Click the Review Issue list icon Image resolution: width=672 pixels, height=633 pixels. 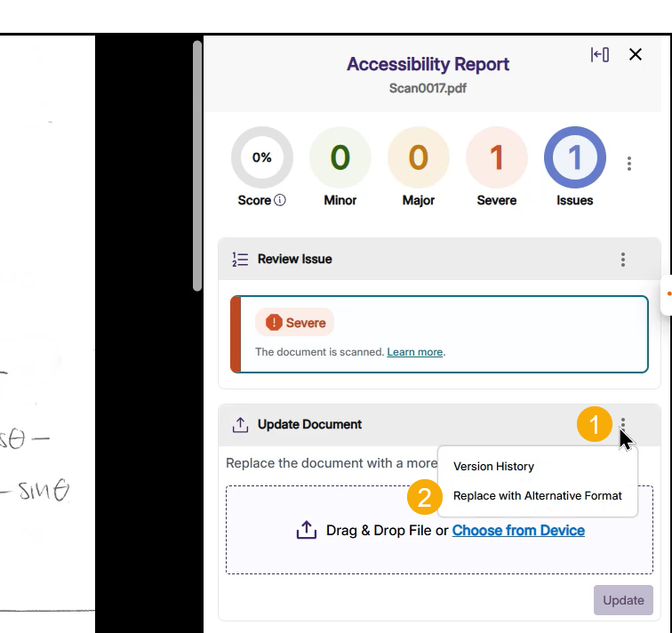(x=240, y=260)
